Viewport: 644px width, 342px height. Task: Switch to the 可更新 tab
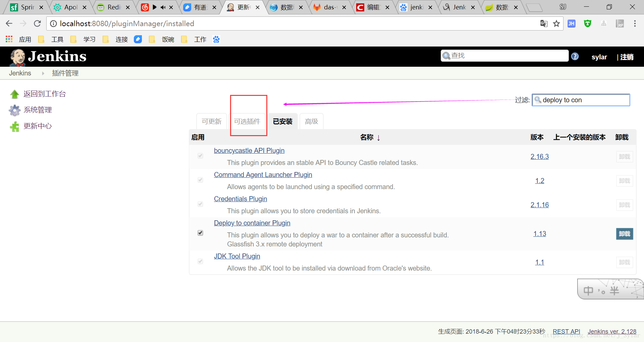tap(212, 121)
